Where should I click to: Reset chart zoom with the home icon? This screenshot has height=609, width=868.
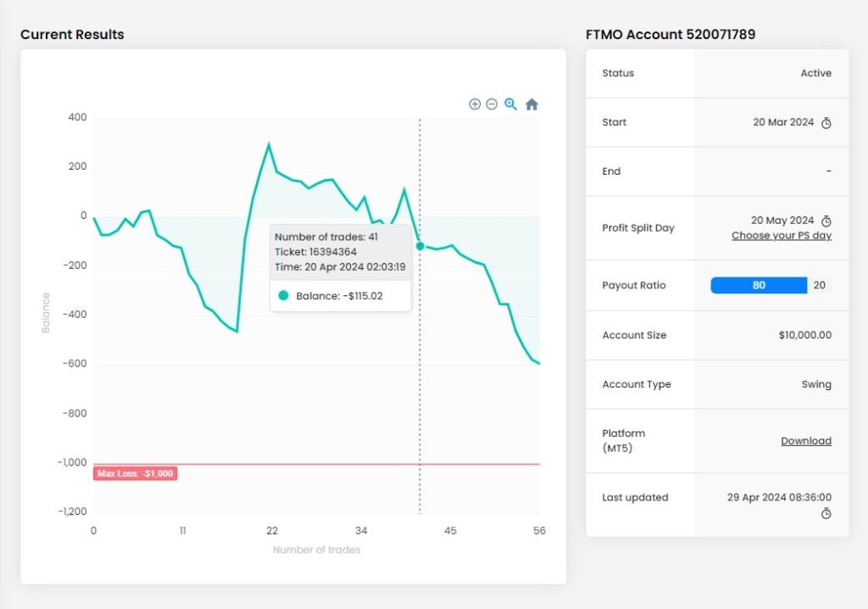click(x=531, y=104)
